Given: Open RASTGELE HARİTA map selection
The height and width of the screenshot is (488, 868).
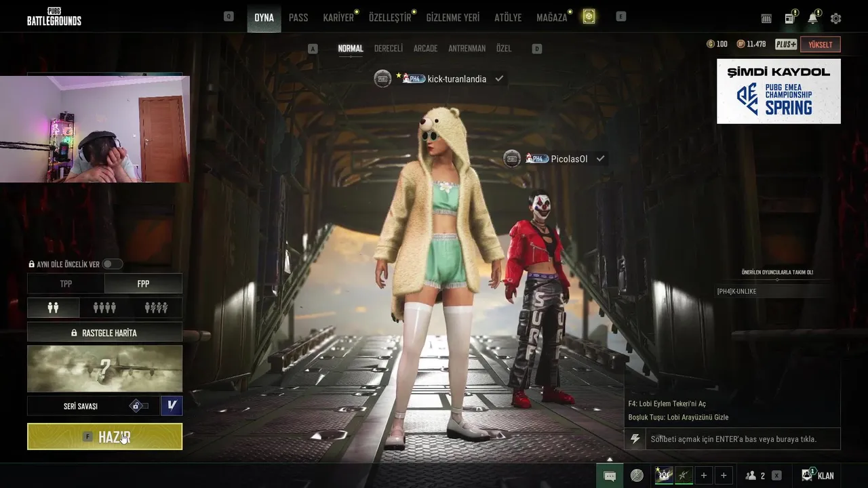Looking at the screenshot, I should (x=104, y=333).
